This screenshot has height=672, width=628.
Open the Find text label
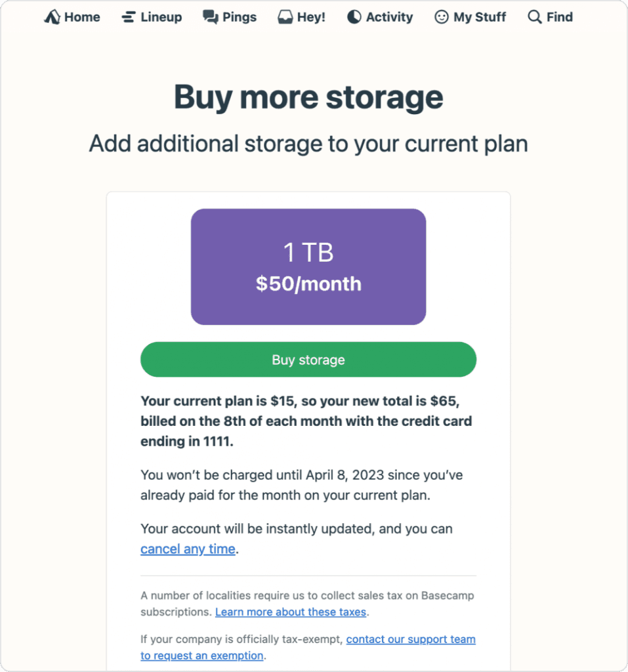coord(560,18)
